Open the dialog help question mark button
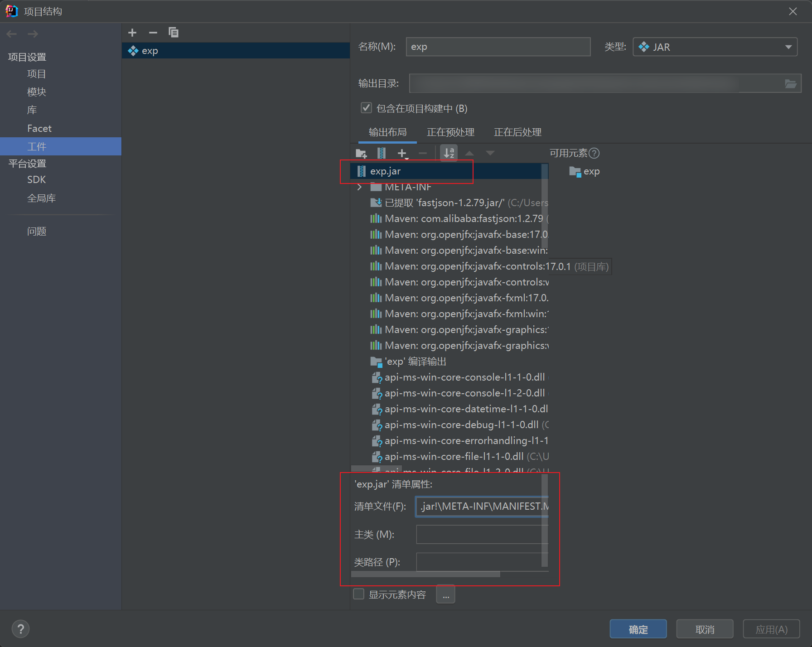The height and width of the screenshot is (647, 812). click(20, 629)
